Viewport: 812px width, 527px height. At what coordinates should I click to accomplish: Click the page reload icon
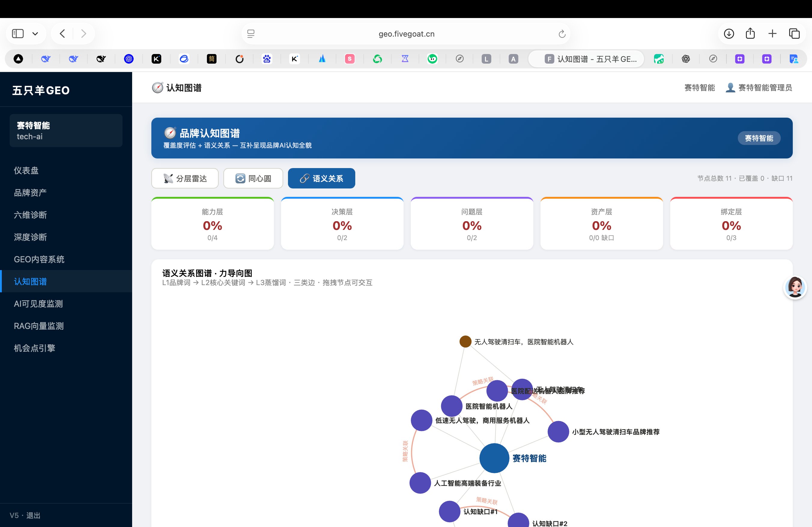pyautogui.click(x=562, y=34)
